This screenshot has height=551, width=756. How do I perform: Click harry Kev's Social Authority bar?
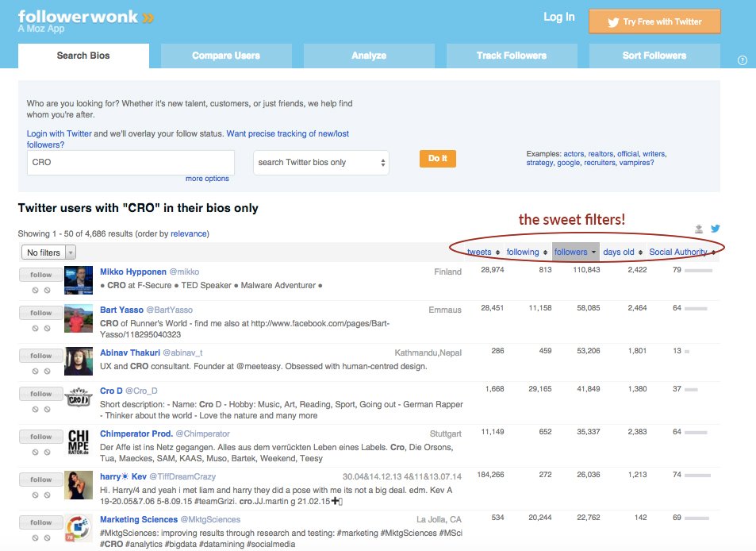pyautogui.click(x=697, y=476)
